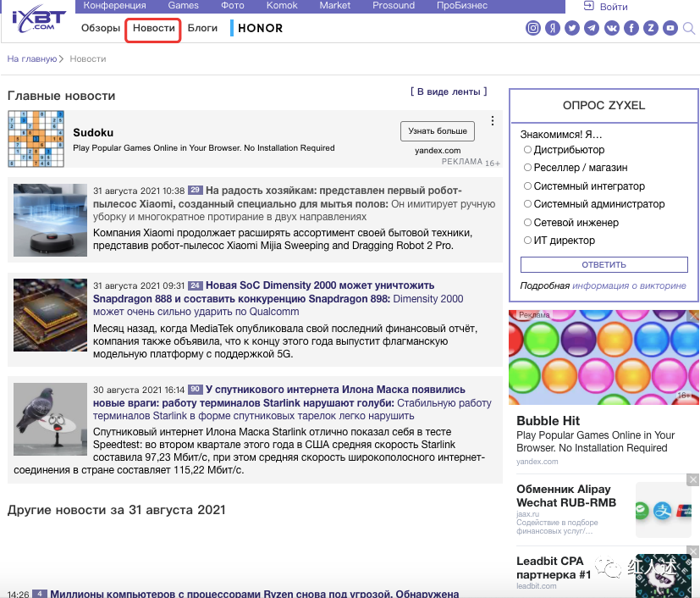Viewport: 700px width, 598px height.
Task: Select the Дистрибьютор radio option
Action: click(x=527, y=150)
